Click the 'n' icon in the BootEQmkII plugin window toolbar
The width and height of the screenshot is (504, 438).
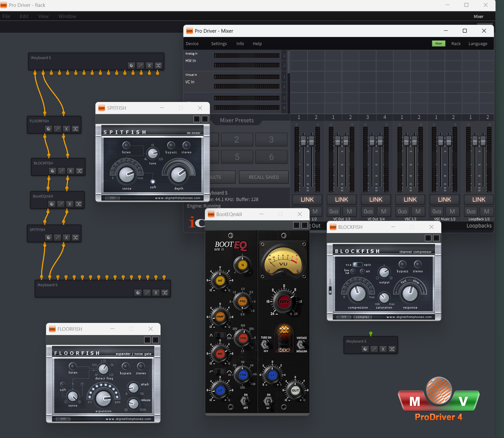[x=305, y=225]
